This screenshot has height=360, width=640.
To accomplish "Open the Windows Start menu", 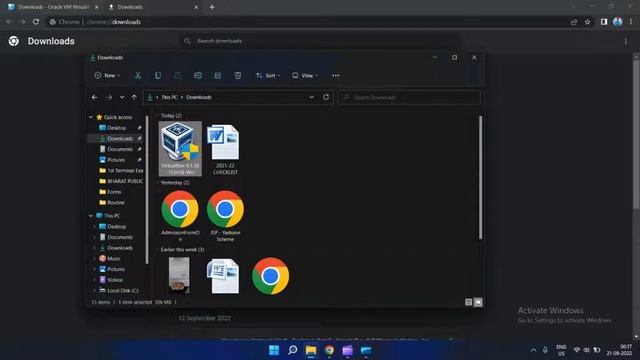I will point(274,350).
